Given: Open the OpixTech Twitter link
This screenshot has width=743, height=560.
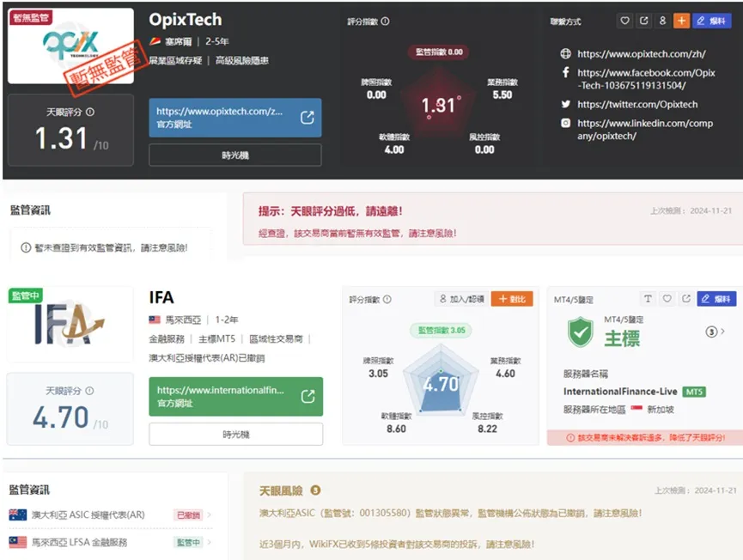Looking at the screenshot, I should tap(637, 104).
